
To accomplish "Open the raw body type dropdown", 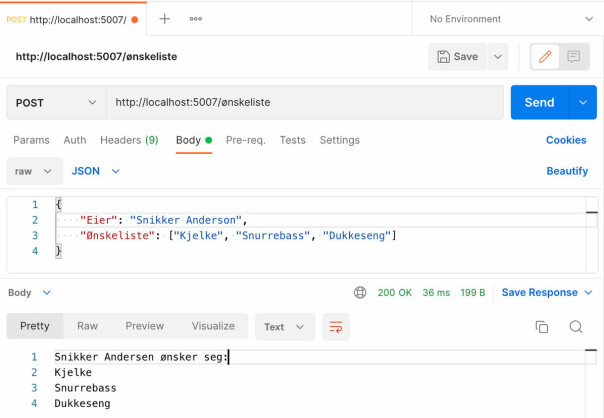I will tap(34, 171).
